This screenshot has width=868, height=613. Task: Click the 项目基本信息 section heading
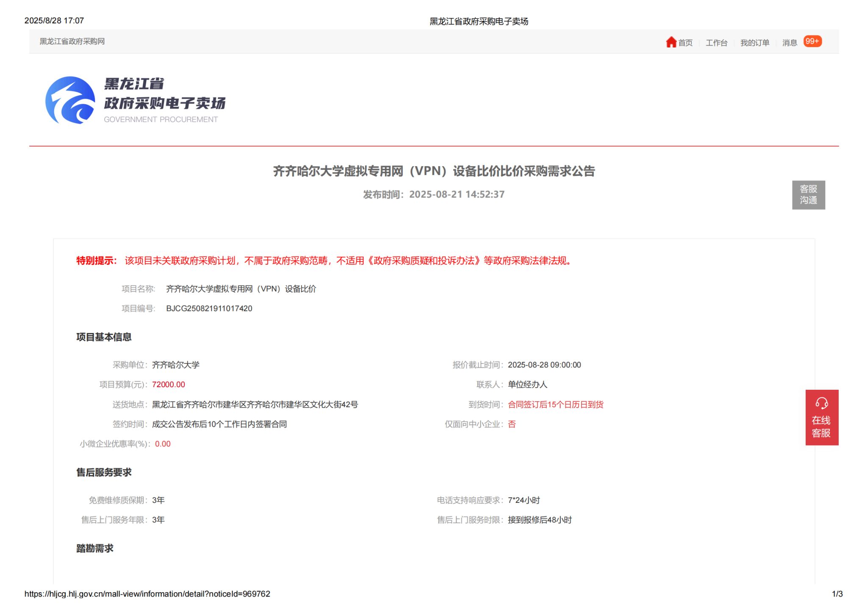click(104, 337)
